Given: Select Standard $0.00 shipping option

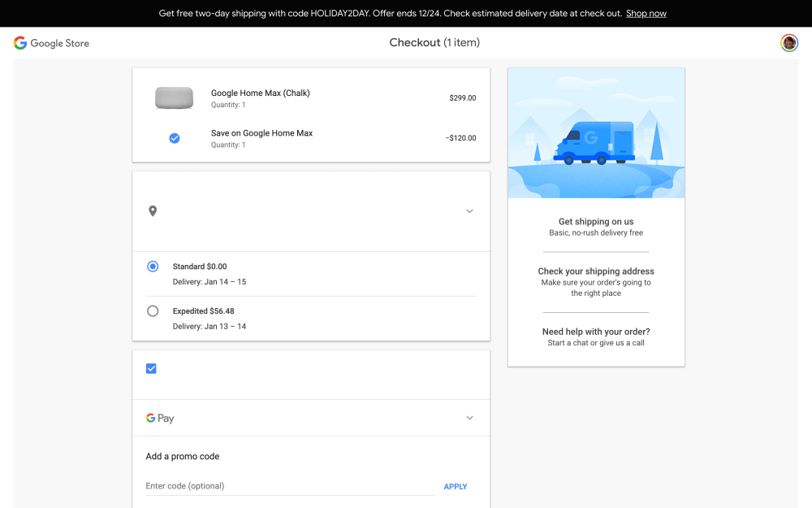Looking at the screenshot, I should [153, 267].
